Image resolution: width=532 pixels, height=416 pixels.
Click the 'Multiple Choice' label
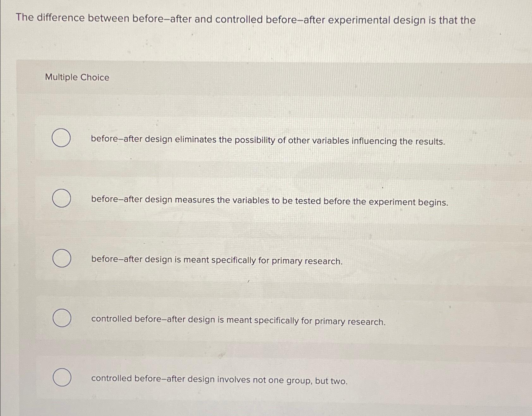click(x=77, y=77)
